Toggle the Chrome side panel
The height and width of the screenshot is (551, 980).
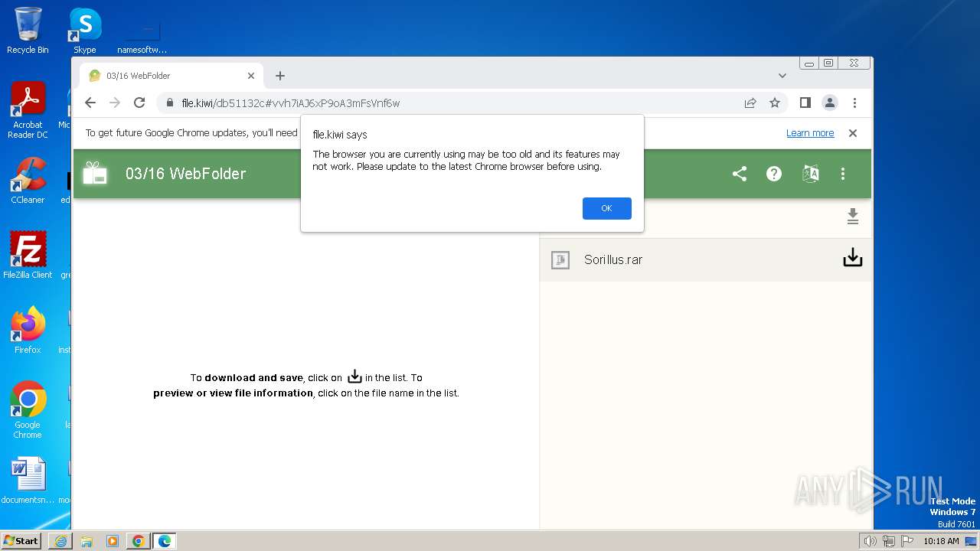pos(805,103)
